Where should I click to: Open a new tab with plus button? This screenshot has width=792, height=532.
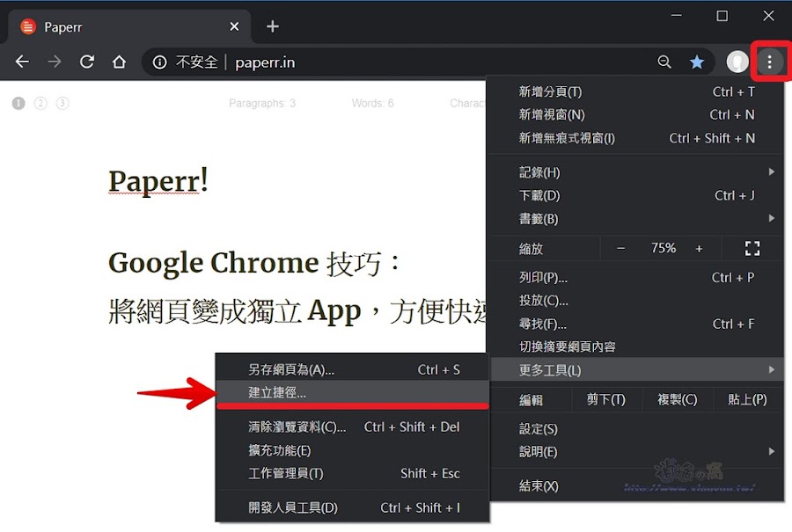click(273, 26)
